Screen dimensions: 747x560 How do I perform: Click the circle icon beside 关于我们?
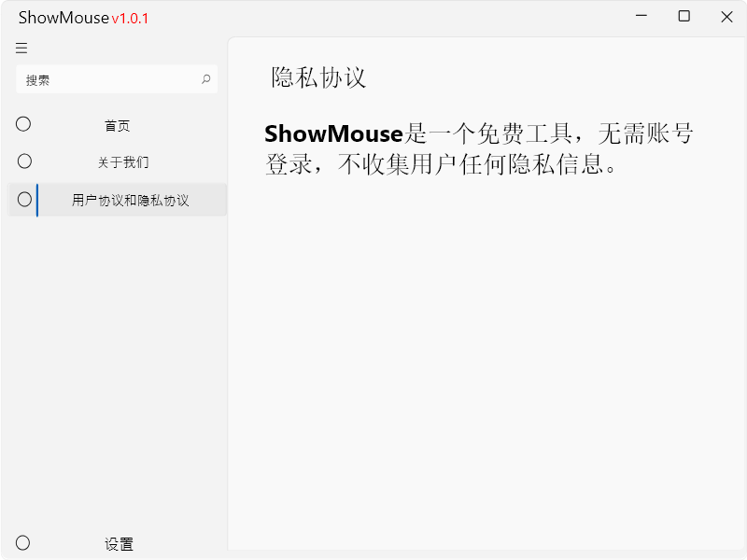click(x=24, y=161)
